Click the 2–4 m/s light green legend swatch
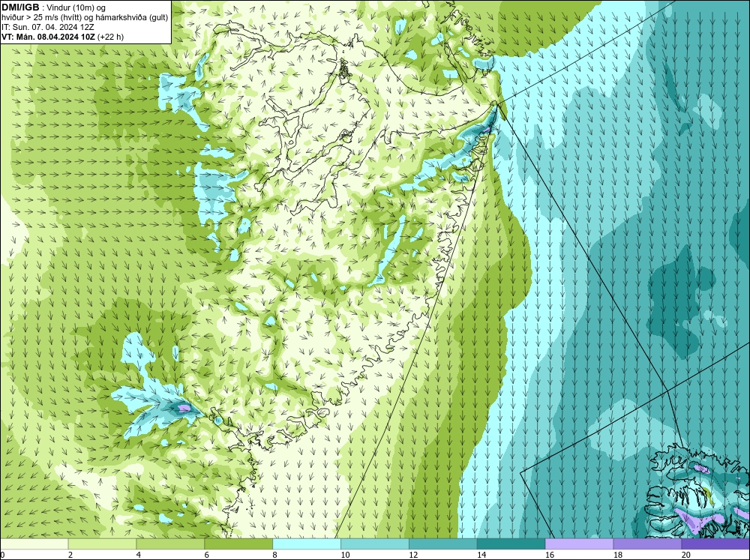 point(102,544)
